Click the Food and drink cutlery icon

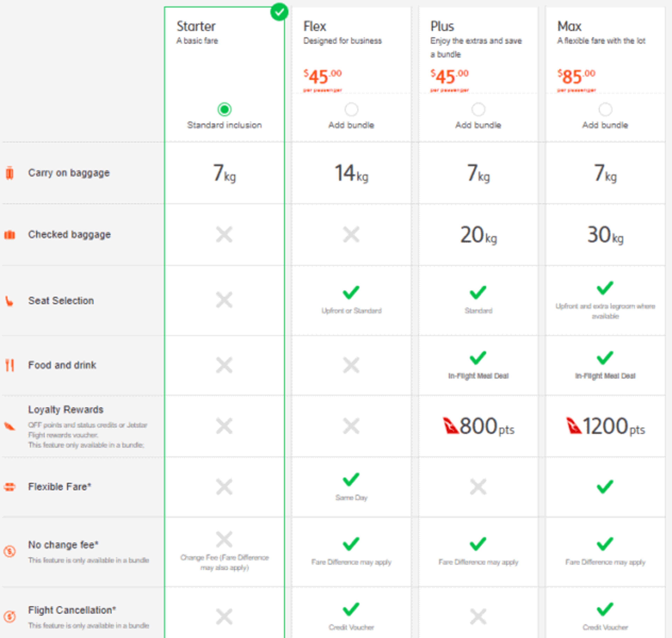click(x=10, y=365)
